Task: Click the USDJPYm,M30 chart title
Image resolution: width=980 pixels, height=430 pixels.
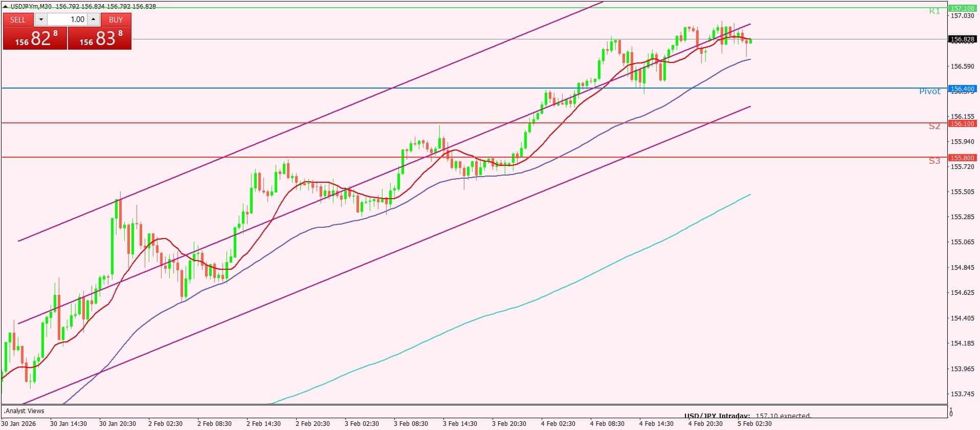Action: pyautogui.click(x=31, y=7)
